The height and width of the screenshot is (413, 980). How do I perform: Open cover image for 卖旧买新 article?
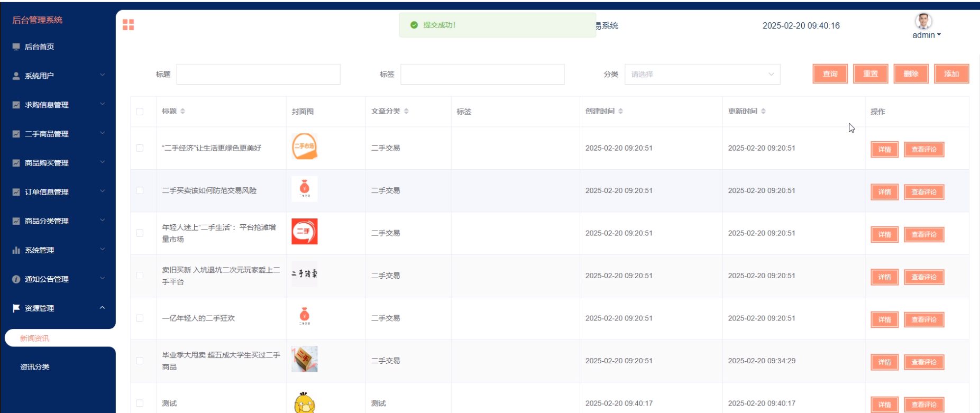305,274
